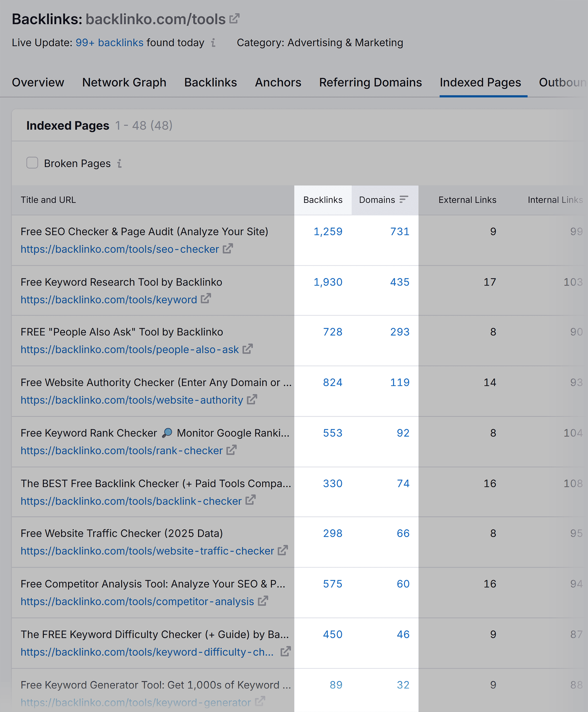588x712 pixels.
Task: Open external link icon beside backlinko.com/tools heading
Action: coord(234,19)
